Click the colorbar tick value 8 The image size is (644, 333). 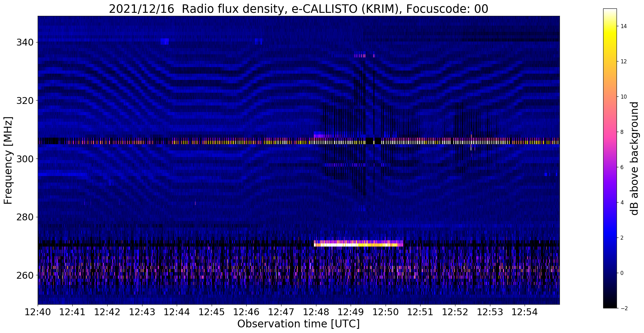622,132
